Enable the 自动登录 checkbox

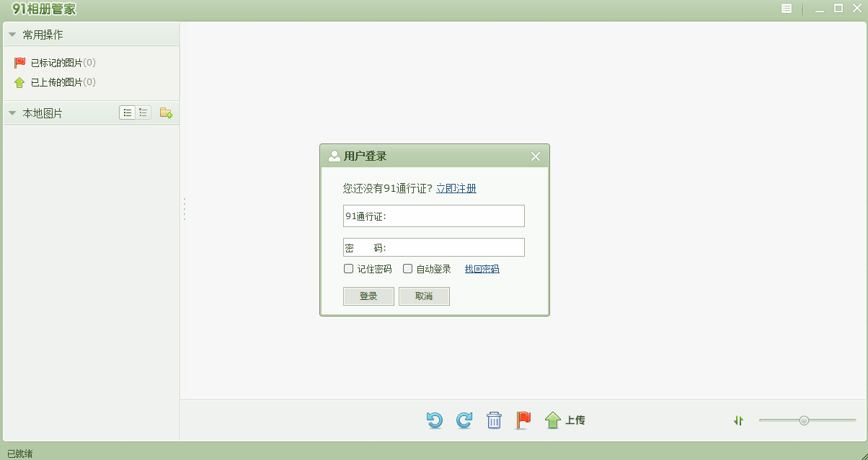407,268
